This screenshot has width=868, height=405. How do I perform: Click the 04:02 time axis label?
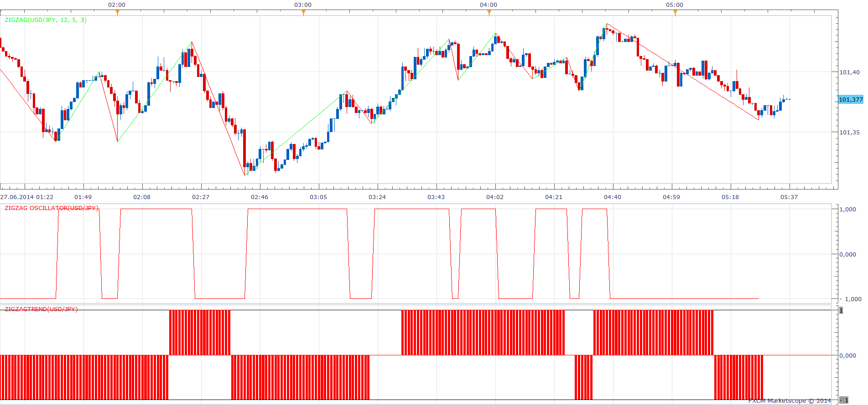pyautogui.click(x=495, y=197)
